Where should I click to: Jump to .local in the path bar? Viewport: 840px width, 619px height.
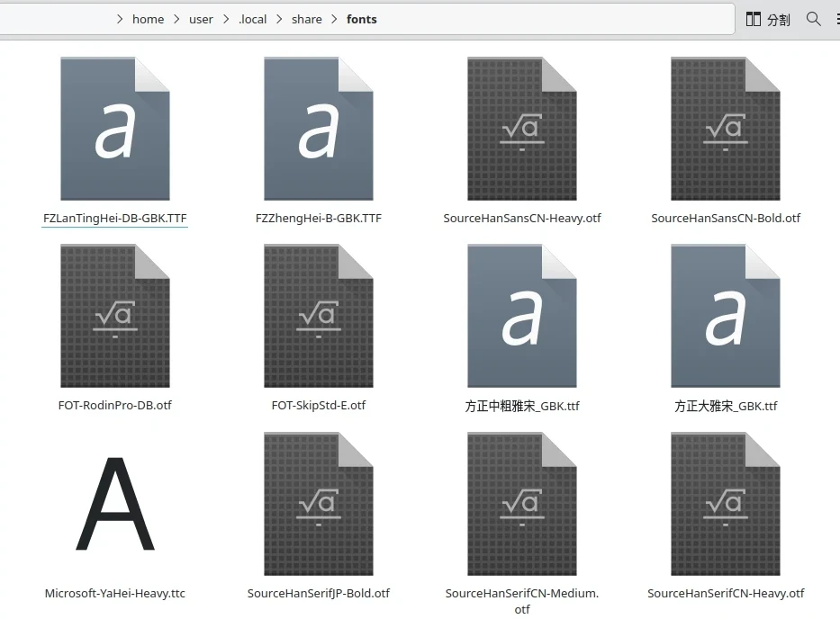click(x=253, y=19)
